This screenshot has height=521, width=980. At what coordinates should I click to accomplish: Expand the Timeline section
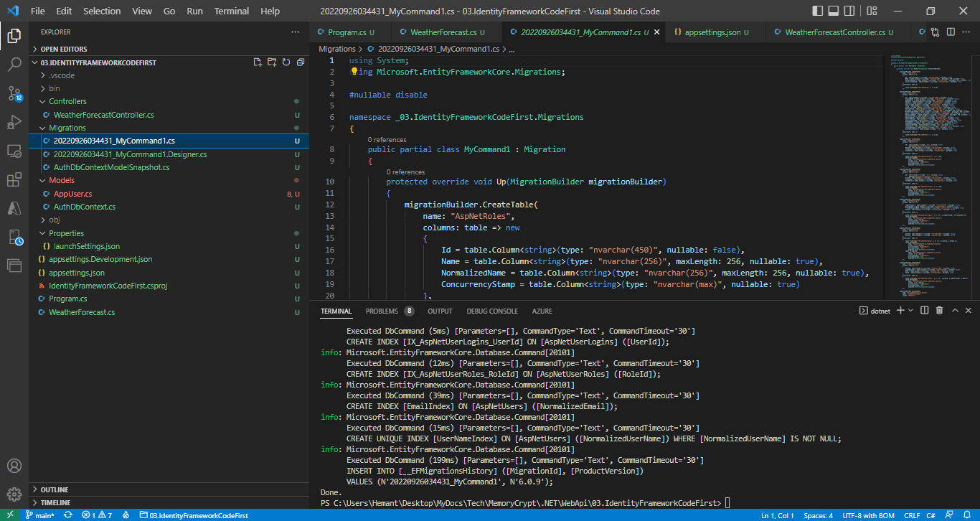pyautogui.click(x=169, y=502)
